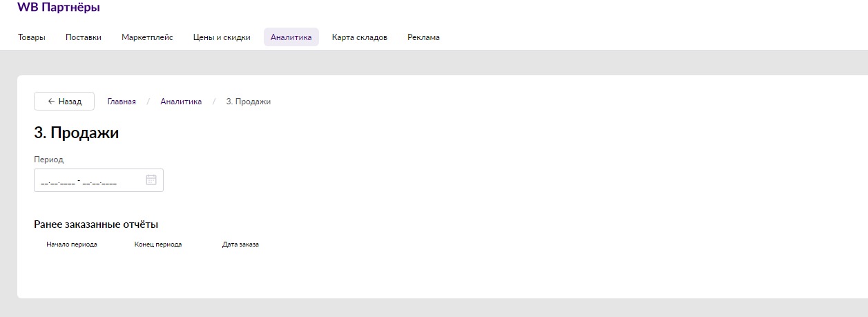Click the WB Партнёры logo

pyautogui.click(x=59, y=8)
